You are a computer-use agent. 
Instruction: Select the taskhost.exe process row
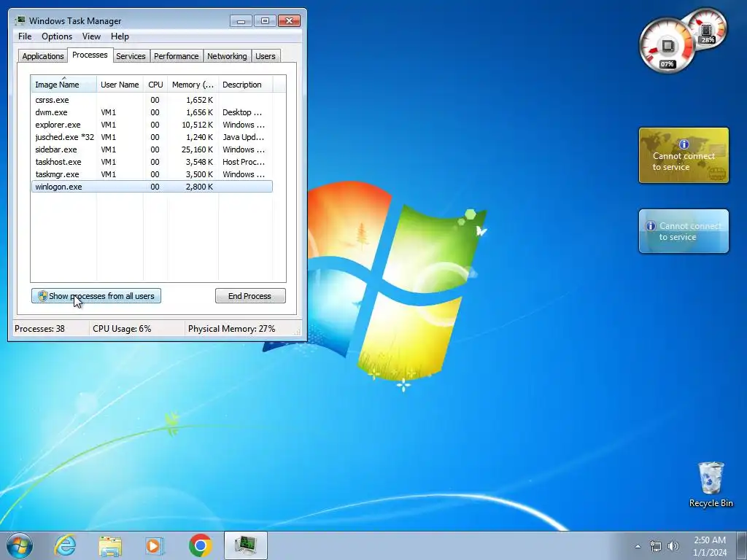coord(152,162)
